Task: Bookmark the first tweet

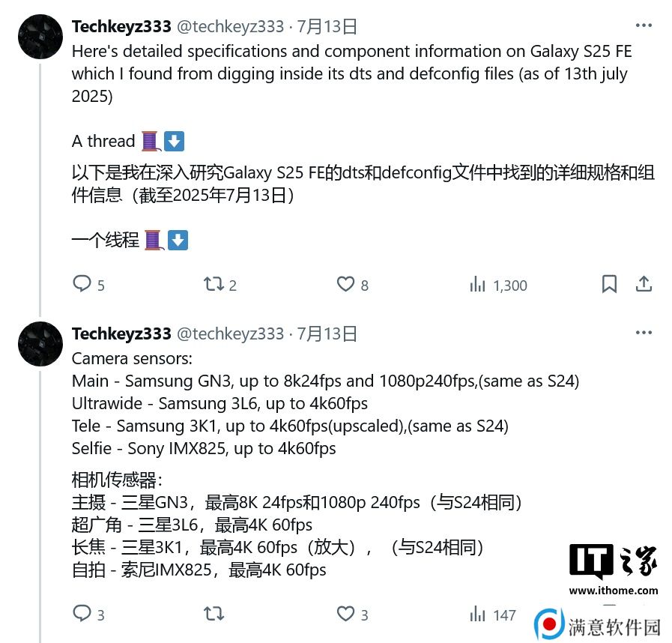Action: [x=609, y=284]
